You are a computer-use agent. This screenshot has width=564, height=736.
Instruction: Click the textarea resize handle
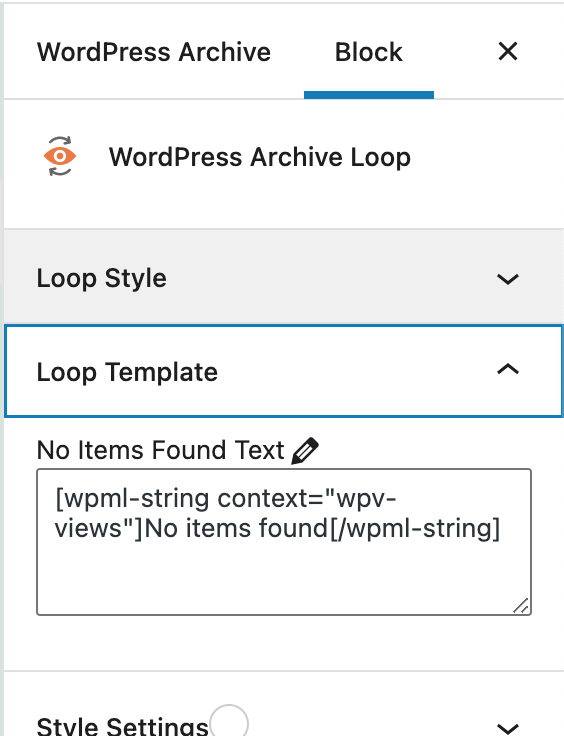click(x=521, y=606)
